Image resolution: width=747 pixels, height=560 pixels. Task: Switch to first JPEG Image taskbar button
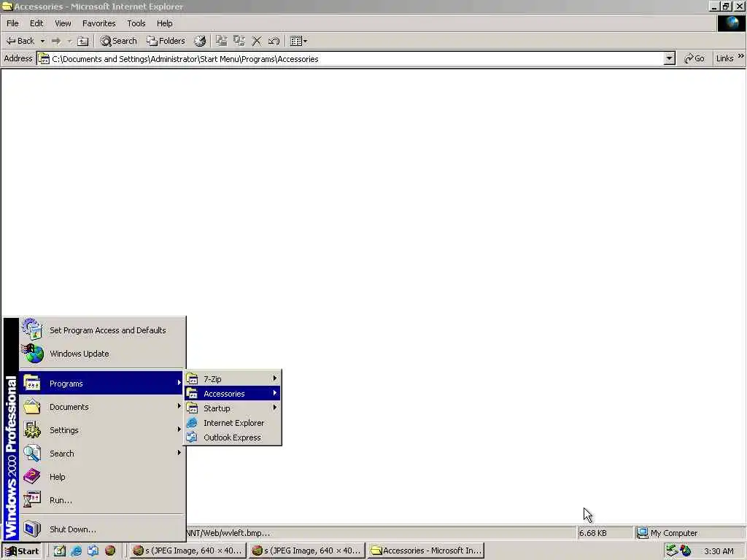(x=187, y=551)
